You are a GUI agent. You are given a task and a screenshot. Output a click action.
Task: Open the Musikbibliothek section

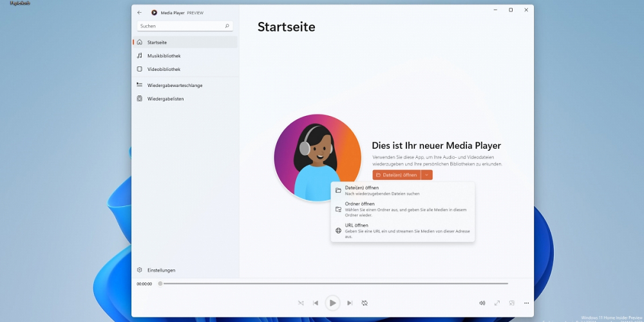[x=185, y=56]
